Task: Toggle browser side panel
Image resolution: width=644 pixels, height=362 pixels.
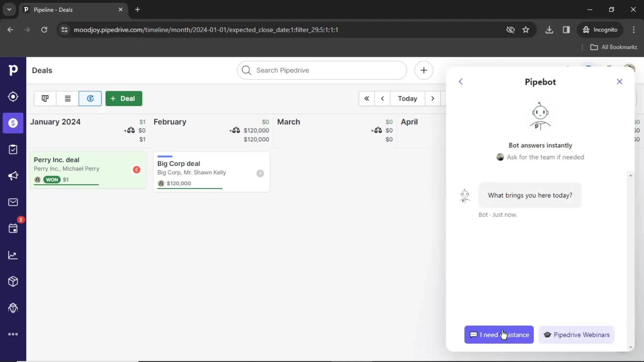Action: pyautogui.click(x=566, y=29)
